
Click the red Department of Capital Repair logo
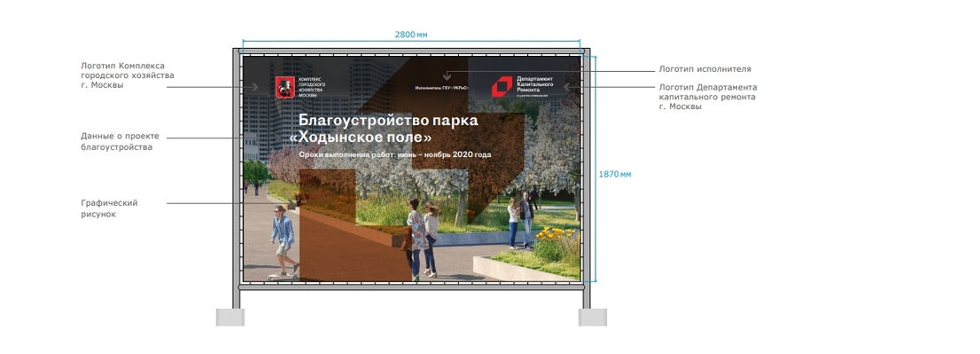click(502, 87)
